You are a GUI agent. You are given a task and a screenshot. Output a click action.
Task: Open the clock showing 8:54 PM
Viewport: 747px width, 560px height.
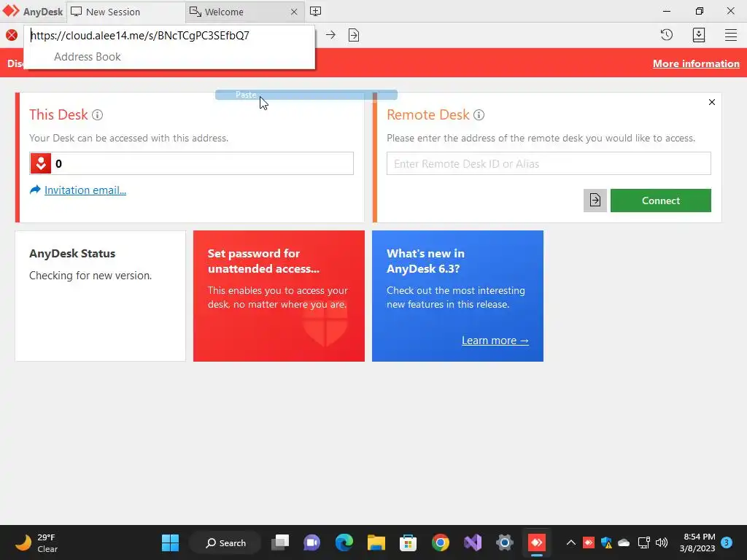(x=697, y=542)
